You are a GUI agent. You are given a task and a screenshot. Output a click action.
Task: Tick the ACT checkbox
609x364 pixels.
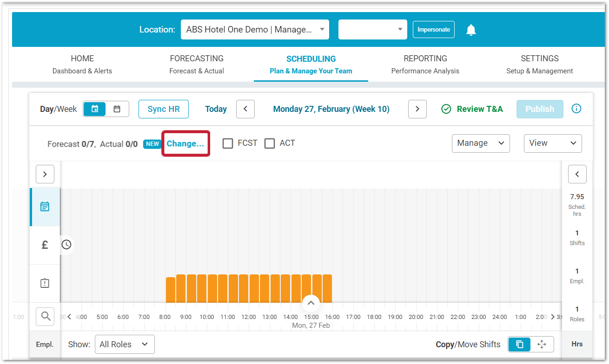click(x=270, y=143)
